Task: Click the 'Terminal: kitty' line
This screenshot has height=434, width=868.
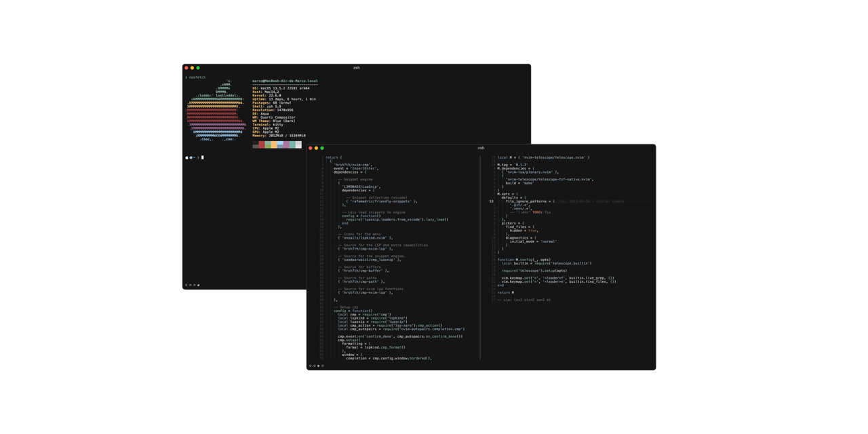Action: pos(268,125)
